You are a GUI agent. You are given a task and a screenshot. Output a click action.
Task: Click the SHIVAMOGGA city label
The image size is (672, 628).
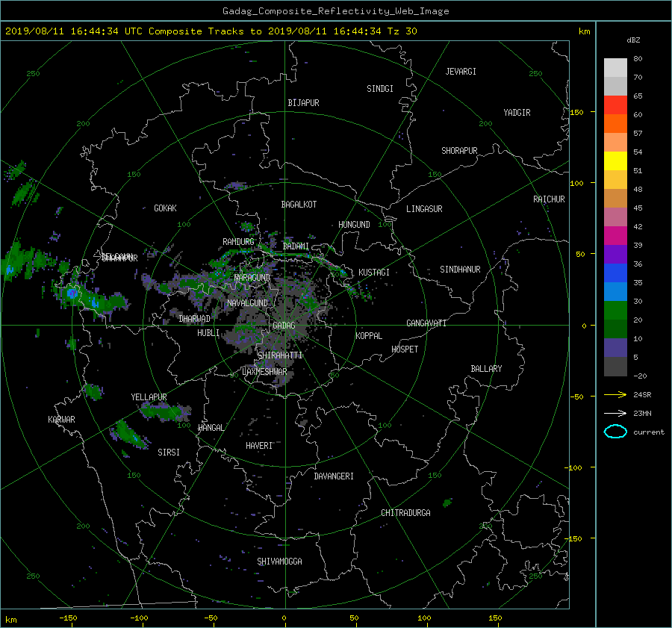pyautogui.click(x=279, y=562)
